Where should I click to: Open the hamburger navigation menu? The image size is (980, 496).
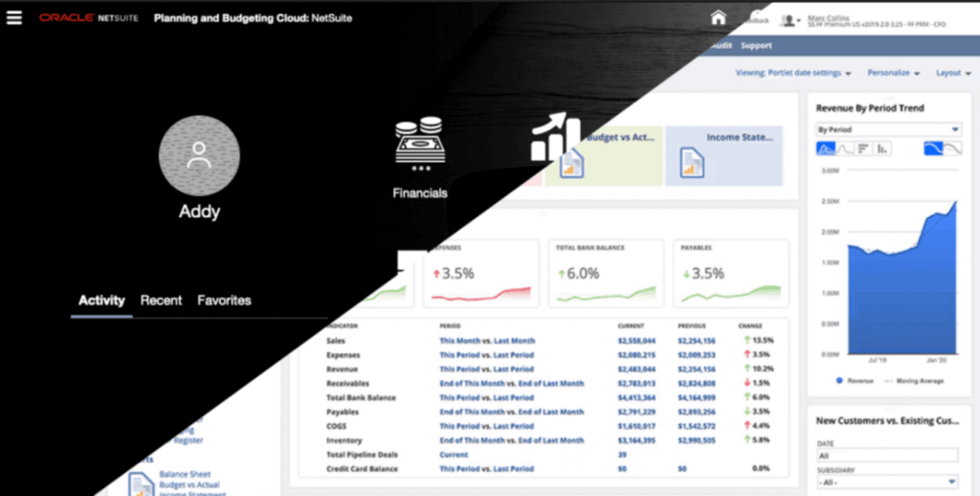tap(13, 18)
